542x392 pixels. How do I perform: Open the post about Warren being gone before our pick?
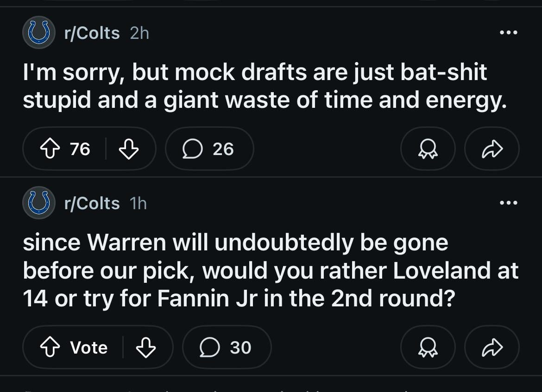tap(271, 271)
